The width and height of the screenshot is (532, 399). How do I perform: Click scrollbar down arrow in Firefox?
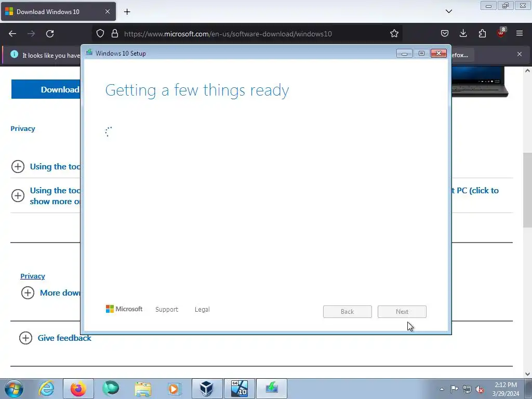(527, 374)
